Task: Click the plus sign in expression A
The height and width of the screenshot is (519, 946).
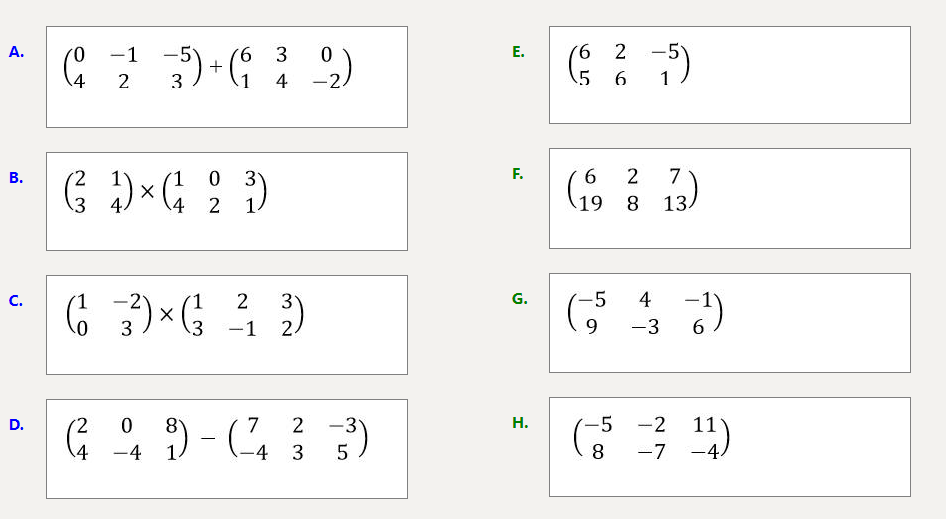Action: click(x=216, y=65)
